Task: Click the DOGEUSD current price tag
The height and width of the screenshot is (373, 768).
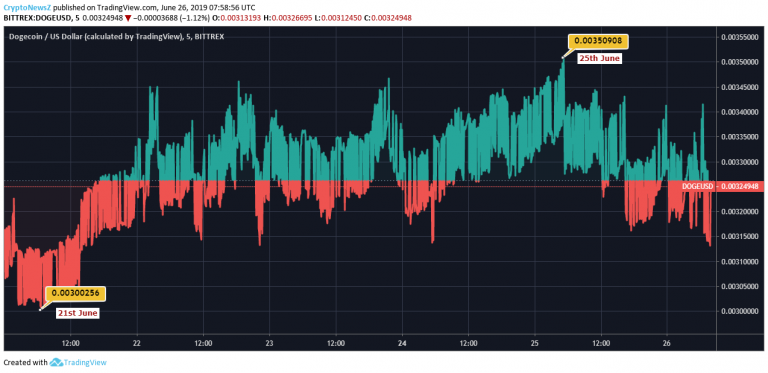Action: click(722, 186)
